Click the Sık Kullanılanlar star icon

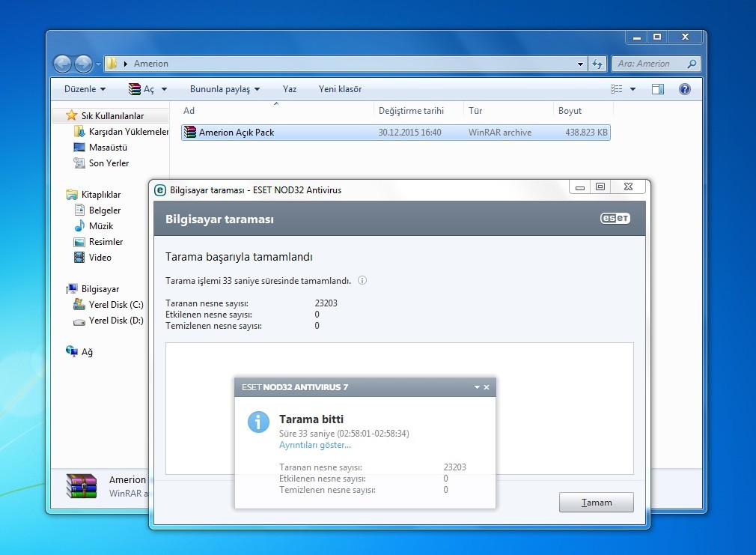pos(71,115)
